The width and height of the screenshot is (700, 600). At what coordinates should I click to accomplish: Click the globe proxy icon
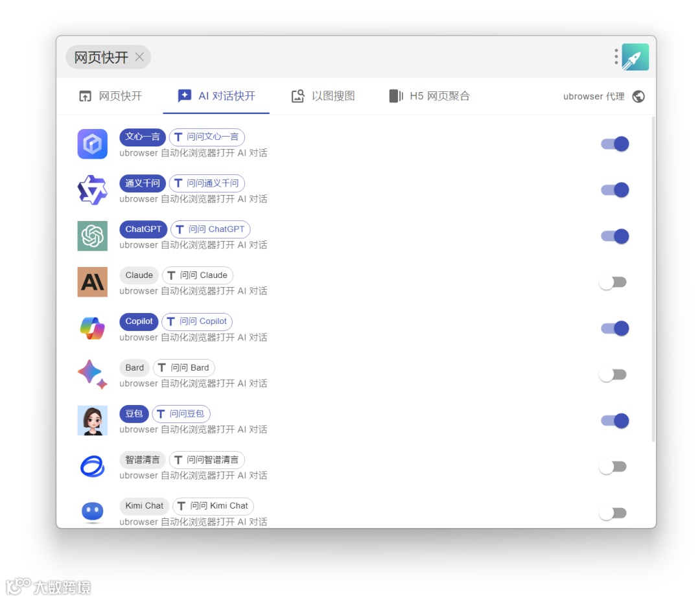(x=638, y=97)
